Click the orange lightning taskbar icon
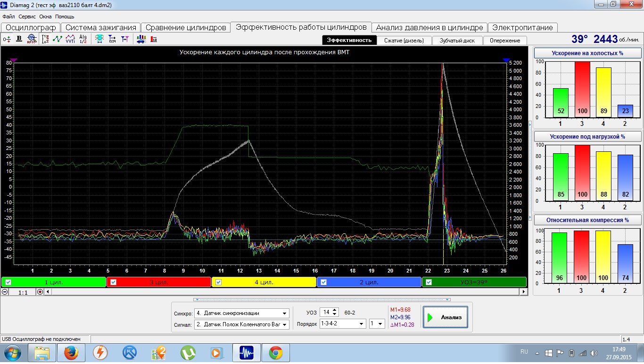Image resolution: width=644 pixels, height=364 pixels. pos(100,353)
